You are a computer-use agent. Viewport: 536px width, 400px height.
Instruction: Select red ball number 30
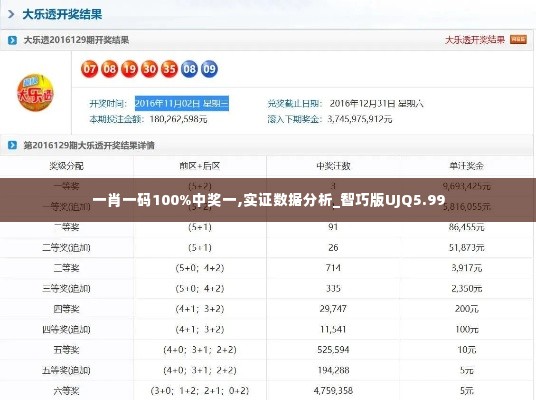click(149, 69)
